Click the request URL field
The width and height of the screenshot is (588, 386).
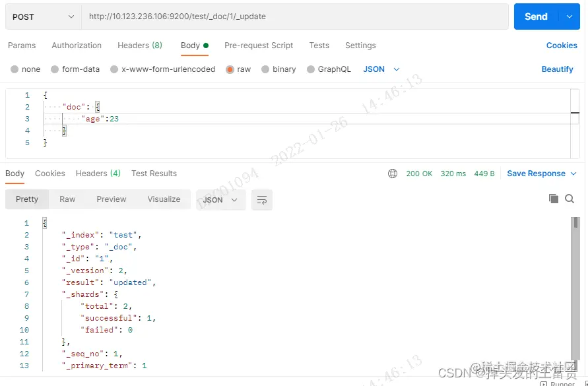point(295,16)
